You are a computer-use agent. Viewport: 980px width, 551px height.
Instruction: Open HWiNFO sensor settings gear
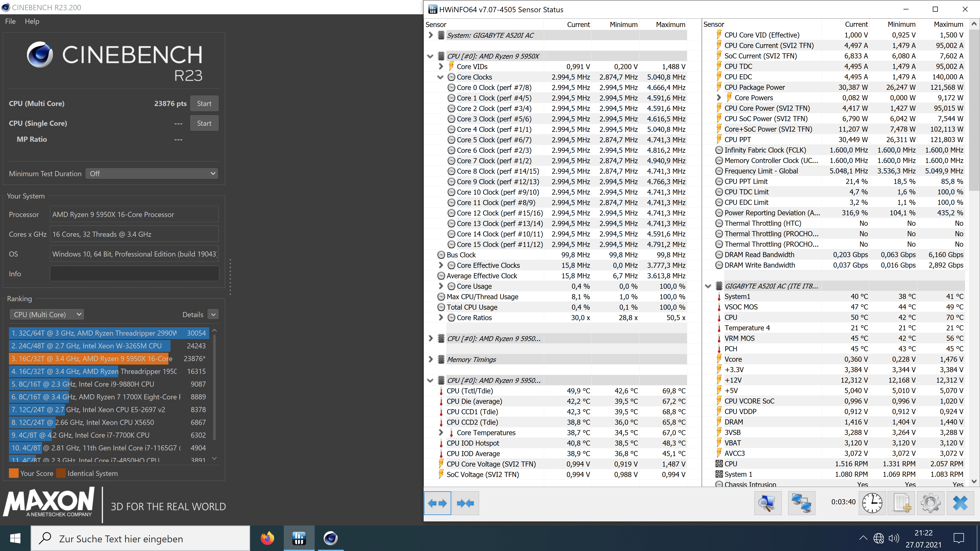(930, 503)
